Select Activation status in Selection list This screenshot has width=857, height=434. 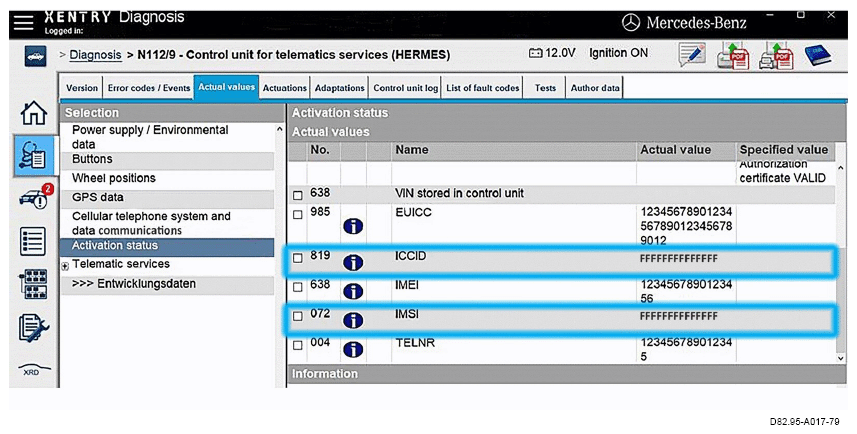pyautogui.click(x=167, y=247)
